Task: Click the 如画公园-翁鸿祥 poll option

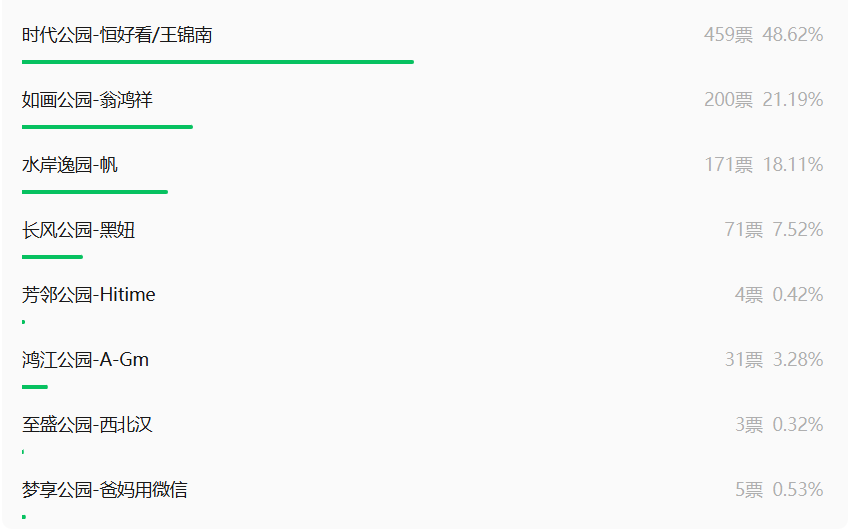Action: (87, 100)
